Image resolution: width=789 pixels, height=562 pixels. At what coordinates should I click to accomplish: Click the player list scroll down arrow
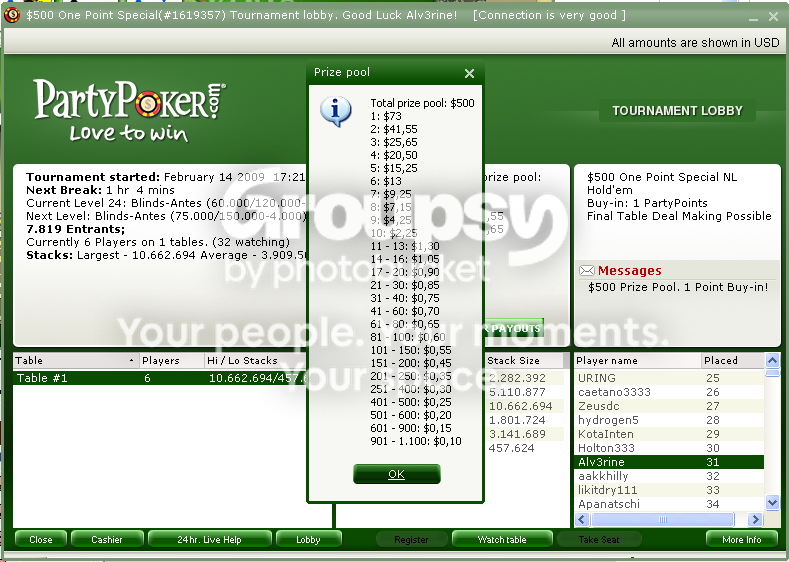(x=772, y=502)
